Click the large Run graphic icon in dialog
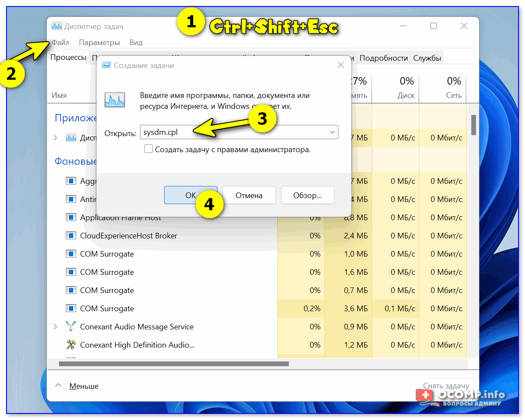The image size is (525, 420). (x=115, y=100)
